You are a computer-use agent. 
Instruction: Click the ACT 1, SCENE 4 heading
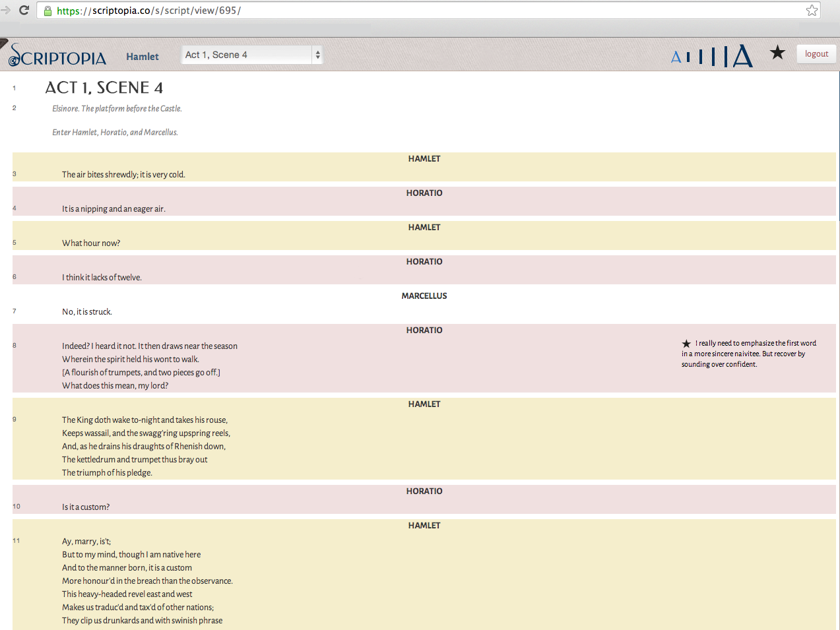[104, 88]
